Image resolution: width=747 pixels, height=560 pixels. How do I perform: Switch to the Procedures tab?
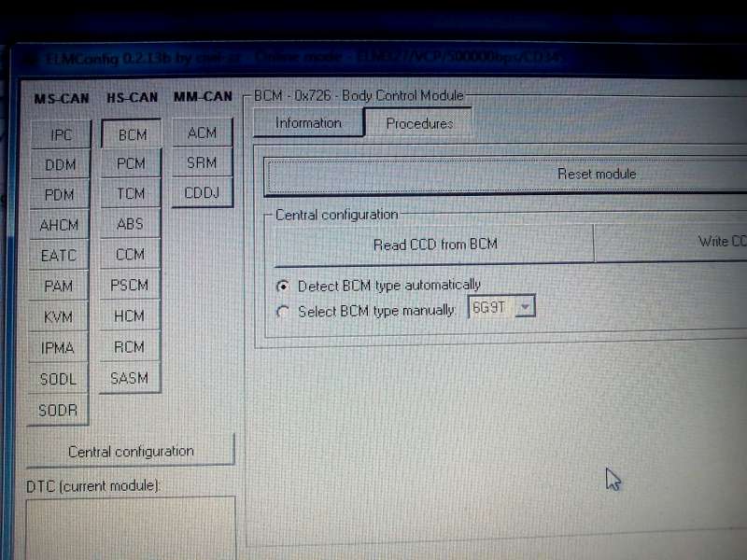[x=419, y=123]
